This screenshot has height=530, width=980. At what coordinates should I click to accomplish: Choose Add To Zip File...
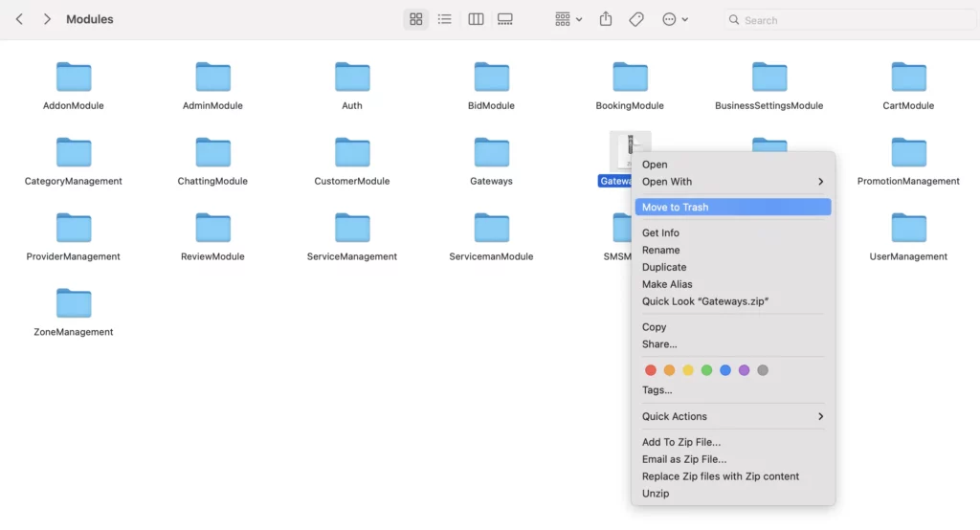tap(733, 442)
